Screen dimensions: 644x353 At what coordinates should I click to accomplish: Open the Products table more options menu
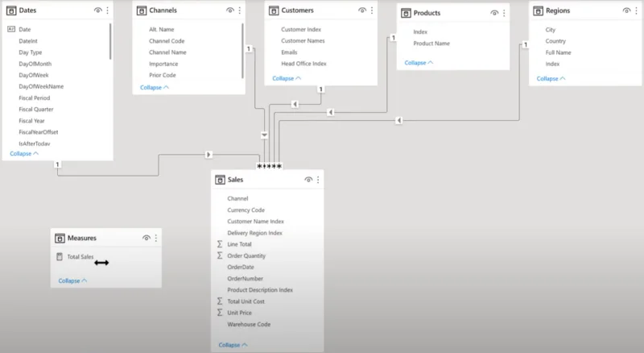[x=504, y=13]
